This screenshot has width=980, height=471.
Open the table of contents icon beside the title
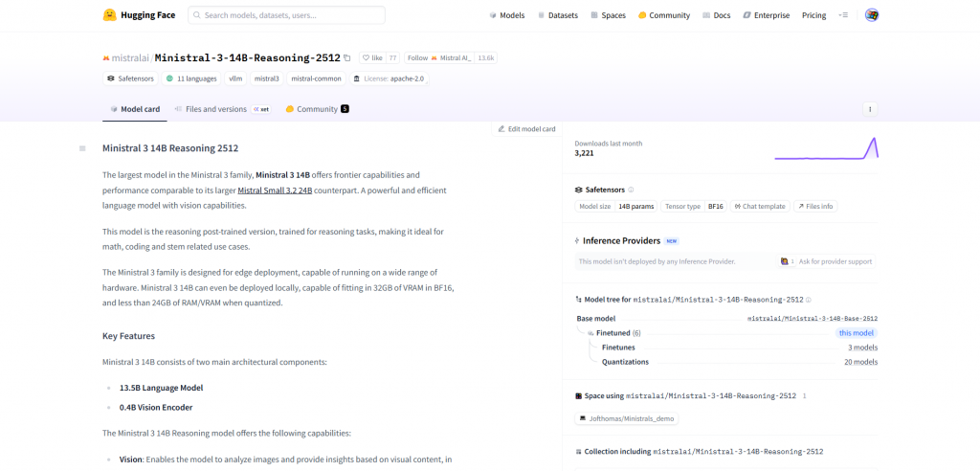point(82,148)
